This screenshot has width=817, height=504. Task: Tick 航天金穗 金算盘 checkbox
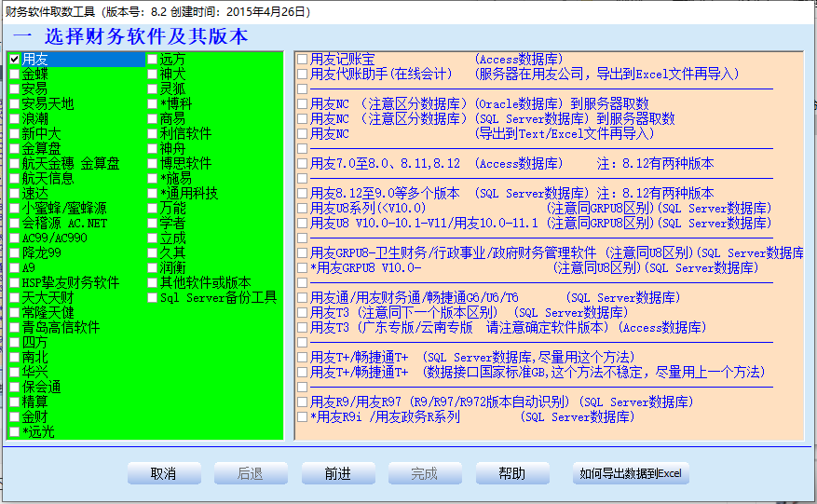15,164
